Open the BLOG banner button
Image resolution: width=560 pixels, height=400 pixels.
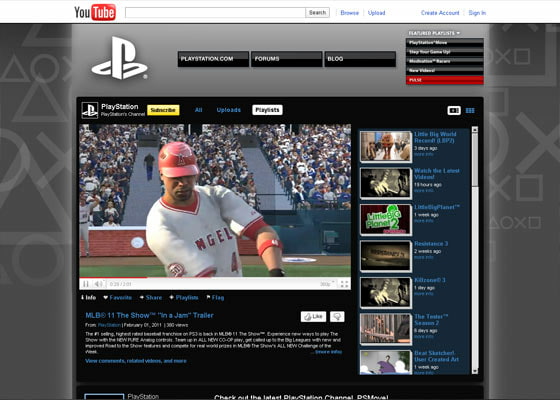(360, 59)
